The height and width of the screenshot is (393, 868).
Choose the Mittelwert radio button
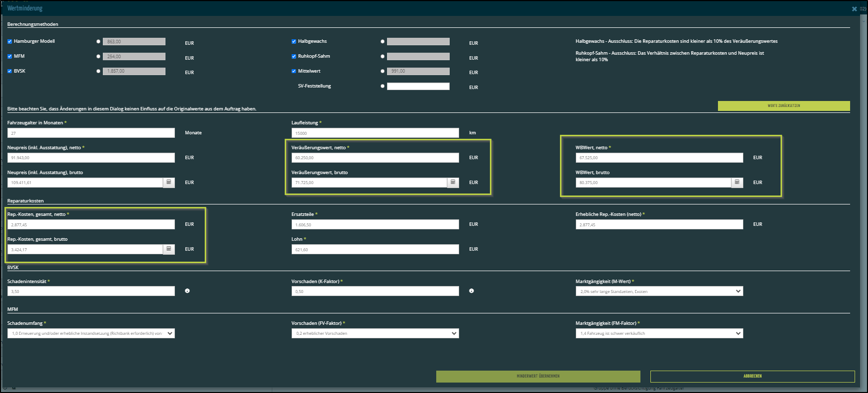[383, 71]
